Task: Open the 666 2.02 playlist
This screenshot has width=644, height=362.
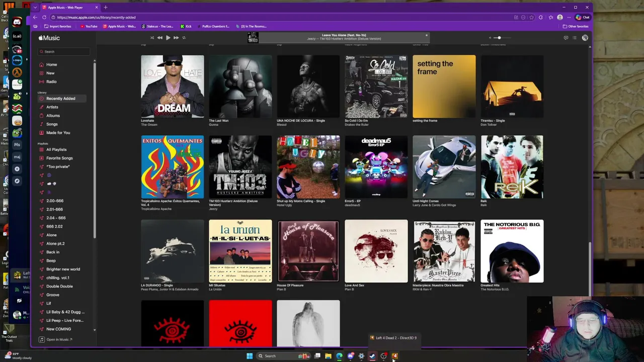Action: click(54, 226)
